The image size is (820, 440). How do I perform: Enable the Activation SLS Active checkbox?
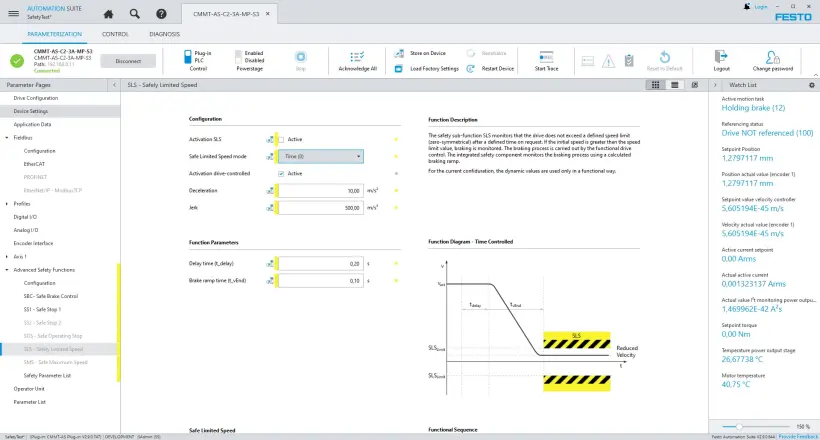pyautogui.click(x=282, y=139)
